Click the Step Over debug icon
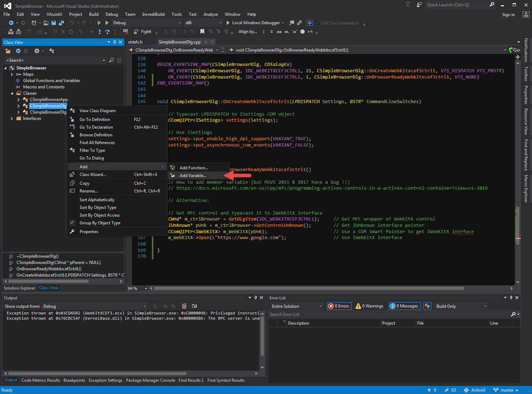This screenshot has width=532, height=394. click(x=107, y=32)
